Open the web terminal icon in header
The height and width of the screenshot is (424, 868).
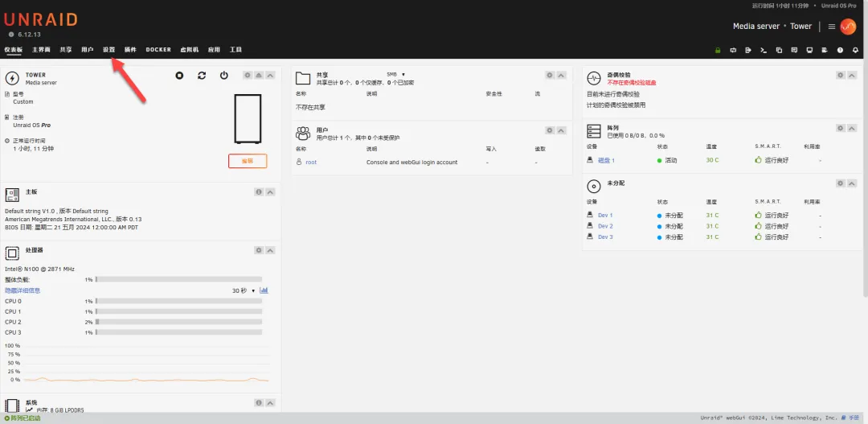764,50
